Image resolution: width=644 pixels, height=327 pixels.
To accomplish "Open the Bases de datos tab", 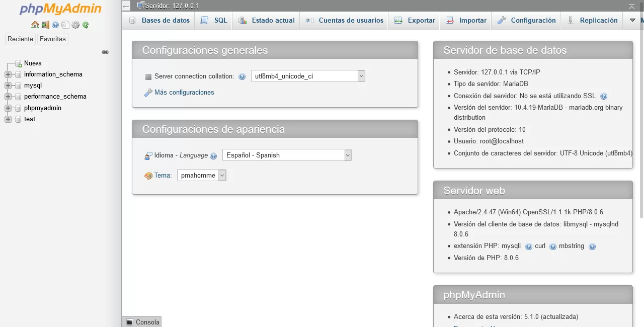I will coord(160,21).
